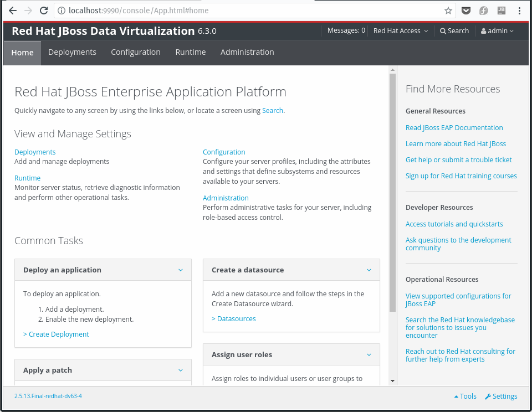532x412 pixels.
Task: Open Sign up for Red Hat training courses
Action: point(462,176)
